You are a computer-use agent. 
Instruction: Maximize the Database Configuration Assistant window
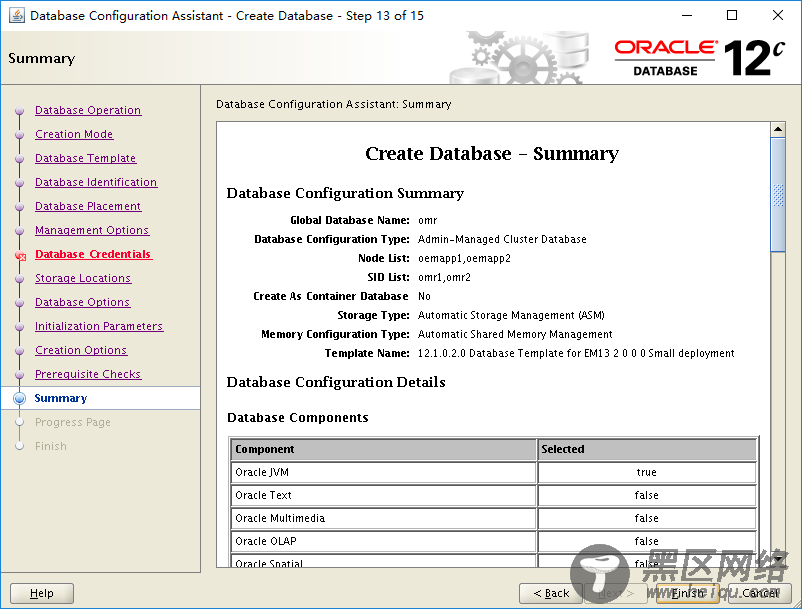click(732, 15)
